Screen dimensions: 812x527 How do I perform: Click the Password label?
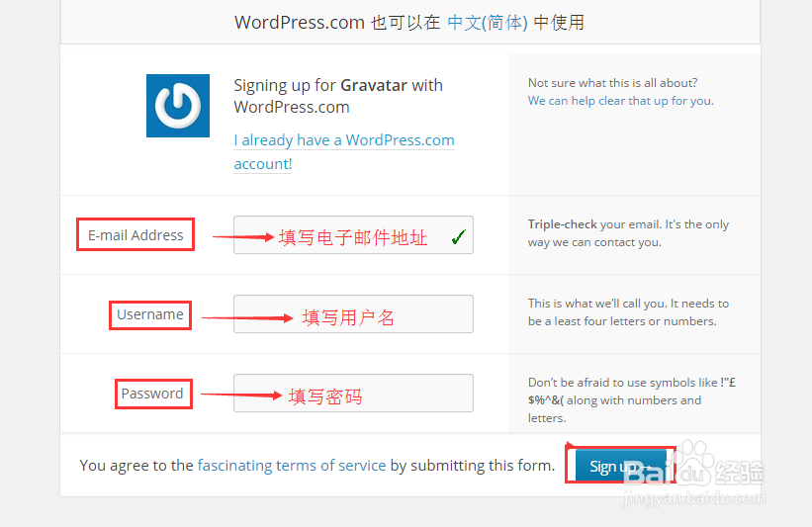[x=152, y=394]
